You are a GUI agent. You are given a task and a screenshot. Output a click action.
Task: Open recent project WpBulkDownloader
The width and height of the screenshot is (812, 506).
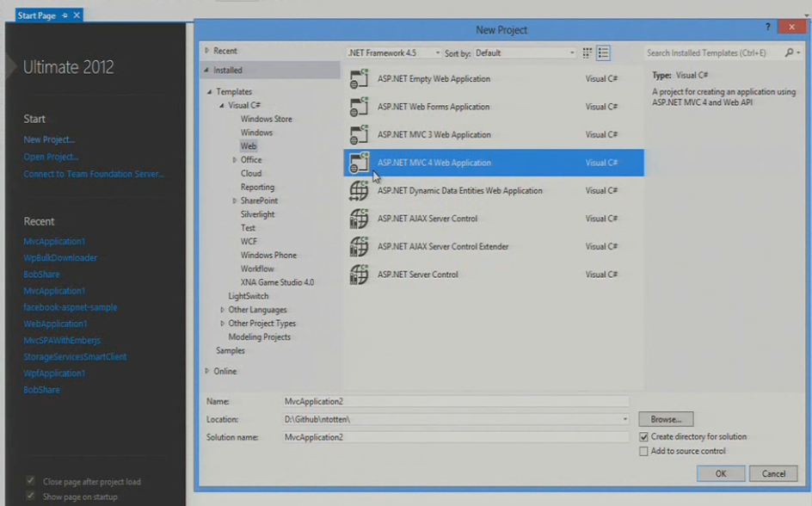tap(60, 258)
